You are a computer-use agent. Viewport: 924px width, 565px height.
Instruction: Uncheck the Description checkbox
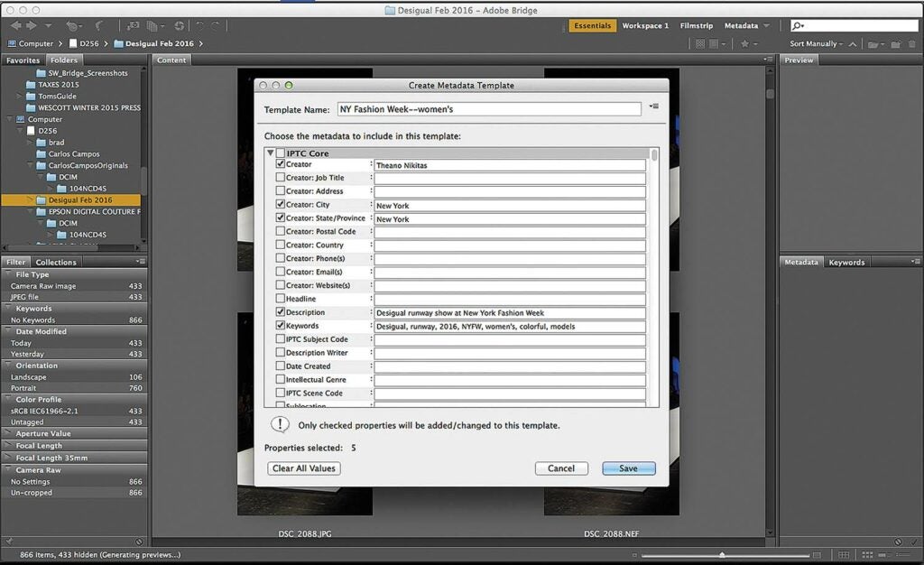pyautogui.click(x=281, y=312)
